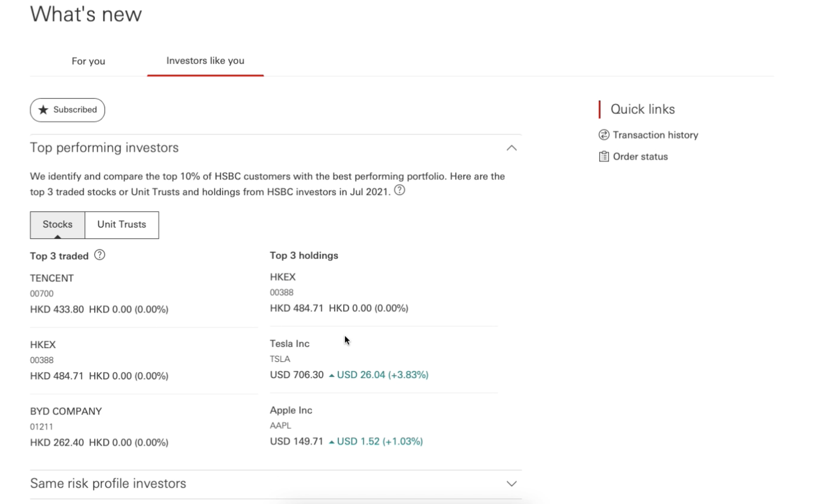Open TENCENT 00700 stock entry

(144, 293)
